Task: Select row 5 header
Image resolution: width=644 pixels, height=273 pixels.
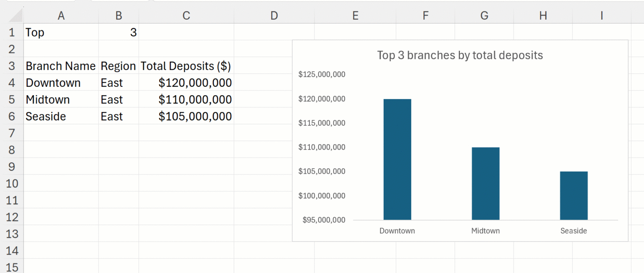Action: 12,99
